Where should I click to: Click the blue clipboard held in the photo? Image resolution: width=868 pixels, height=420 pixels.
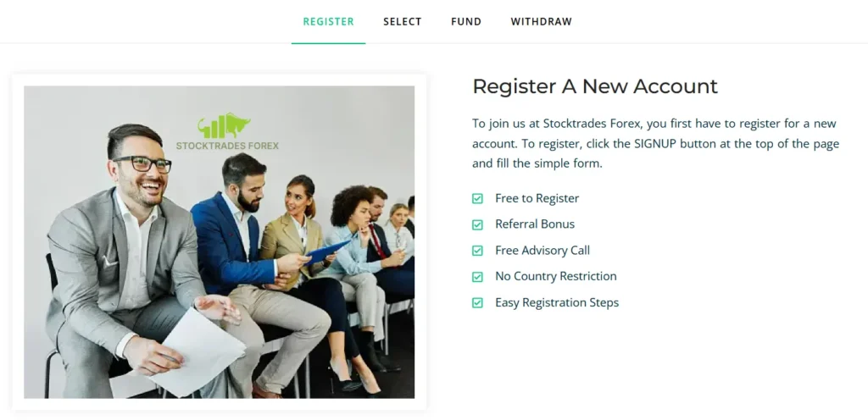[326, 252]
